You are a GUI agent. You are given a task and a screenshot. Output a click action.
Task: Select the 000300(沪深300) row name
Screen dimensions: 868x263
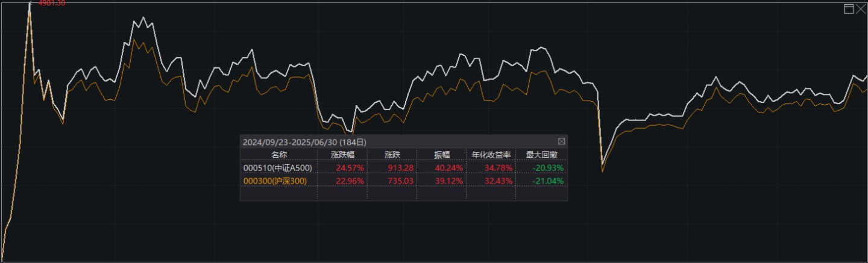(280, 181)
